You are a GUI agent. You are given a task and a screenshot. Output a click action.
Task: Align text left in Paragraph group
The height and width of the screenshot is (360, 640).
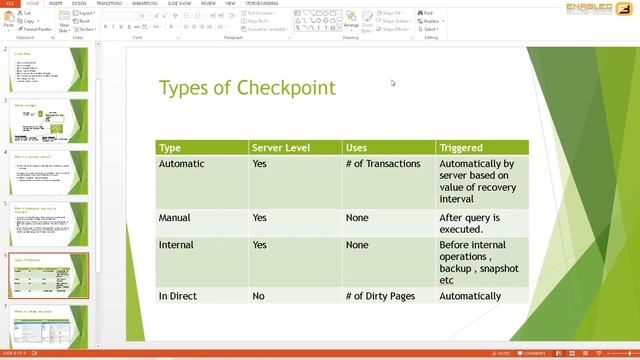[x=186, y=27]
